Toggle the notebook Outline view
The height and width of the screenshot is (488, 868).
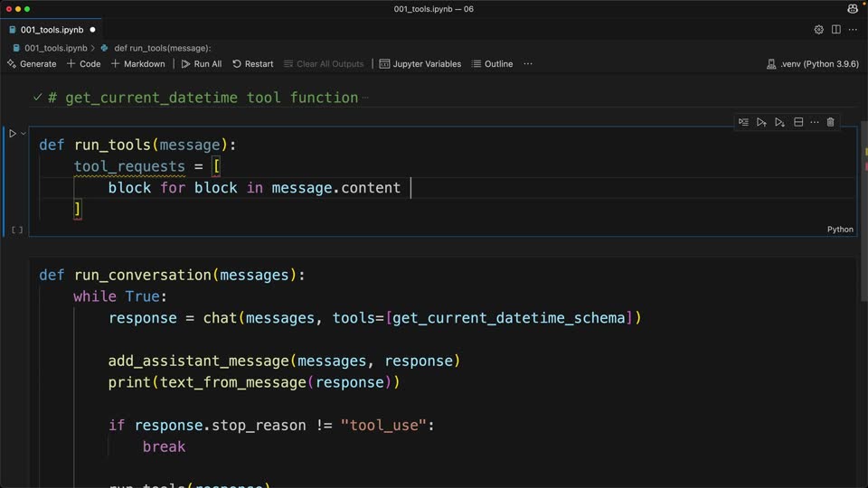[x=492, y=64]
